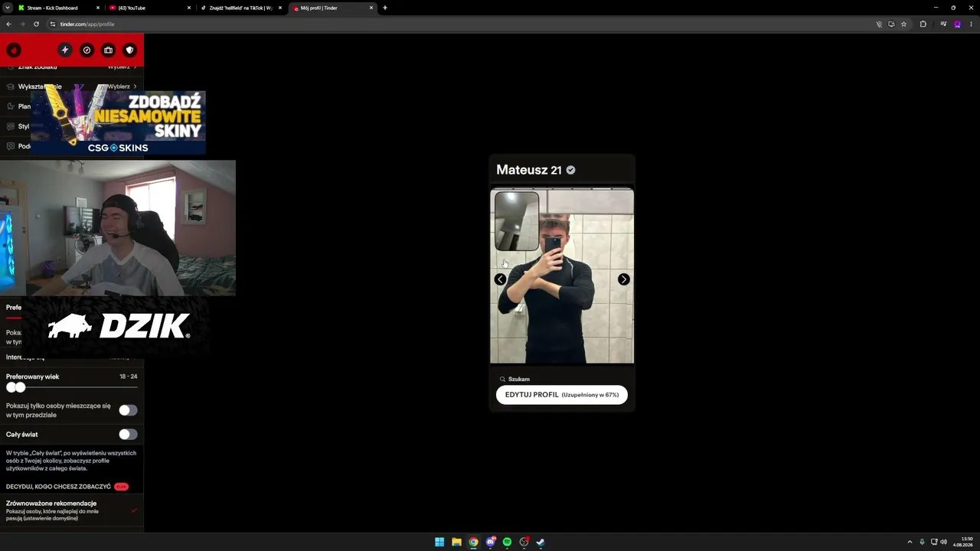Open the Chrome three-dot menu
Screen dimensions: 980x551
click(971, 24)
